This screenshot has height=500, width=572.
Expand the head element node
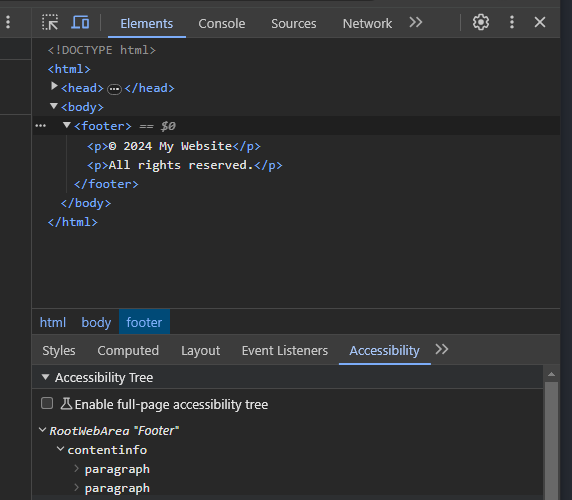point(54,86)
